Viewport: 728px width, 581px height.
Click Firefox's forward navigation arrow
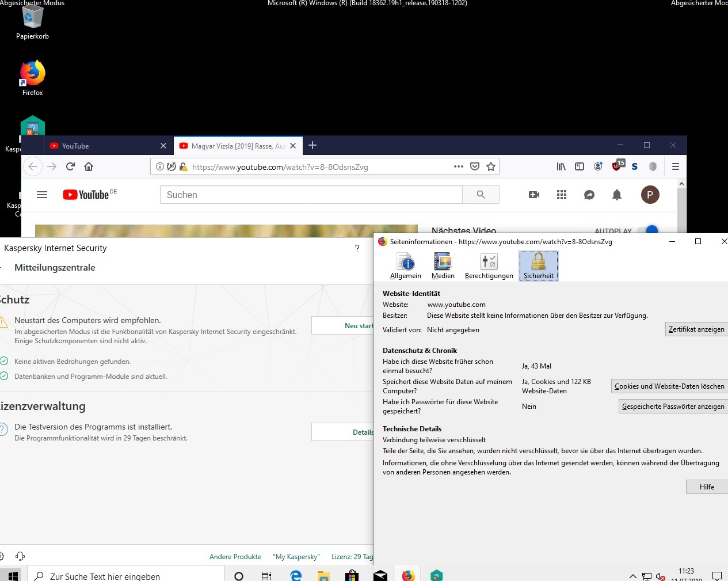tap(52, 166)
